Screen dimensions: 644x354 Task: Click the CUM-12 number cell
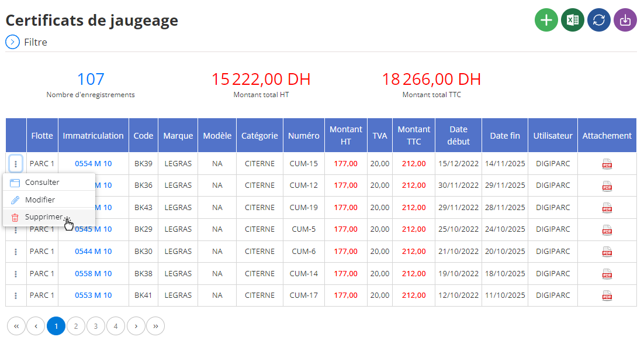tap(303, 185)
